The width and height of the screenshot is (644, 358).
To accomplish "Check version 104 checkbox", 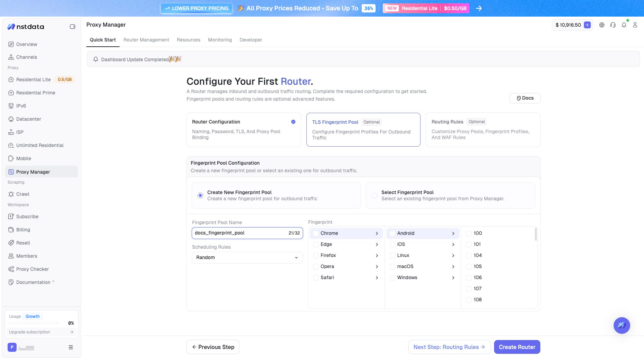I will coord(469,256).
